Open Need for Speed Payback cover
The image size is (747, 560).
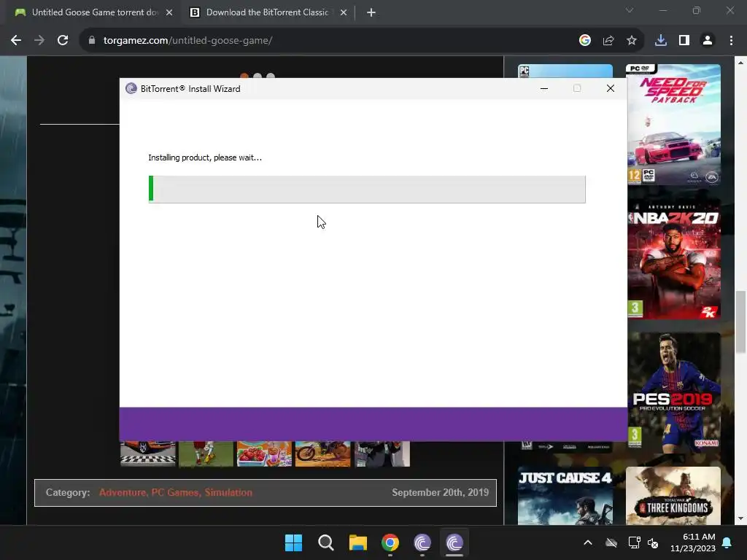673,125
